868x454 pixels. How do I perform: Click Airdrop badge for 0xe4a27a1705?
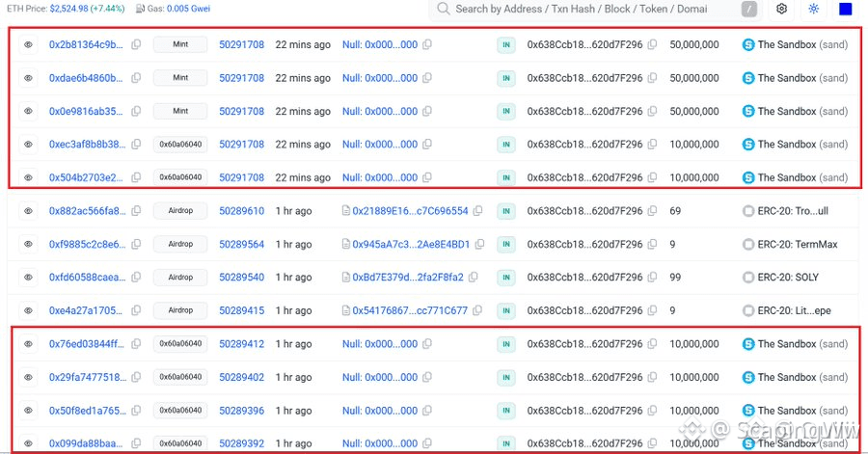click(x=180, y=310)
